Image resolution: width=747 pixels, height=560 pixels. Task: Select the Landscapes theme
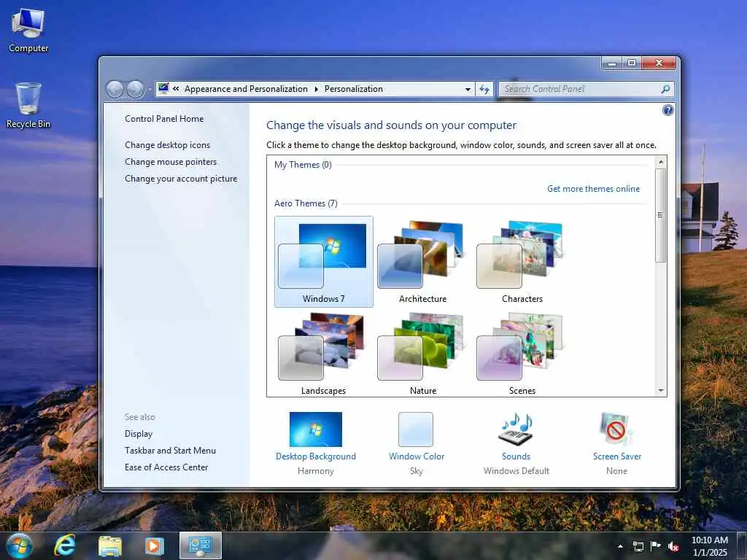323,354
